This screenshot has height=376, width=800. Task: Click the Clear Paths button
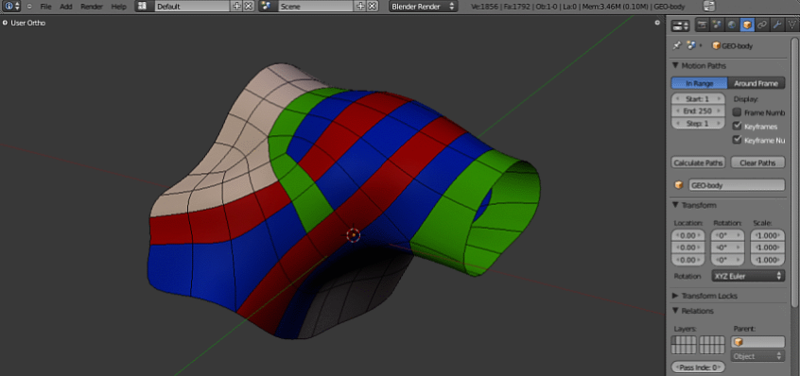point(758,163)
